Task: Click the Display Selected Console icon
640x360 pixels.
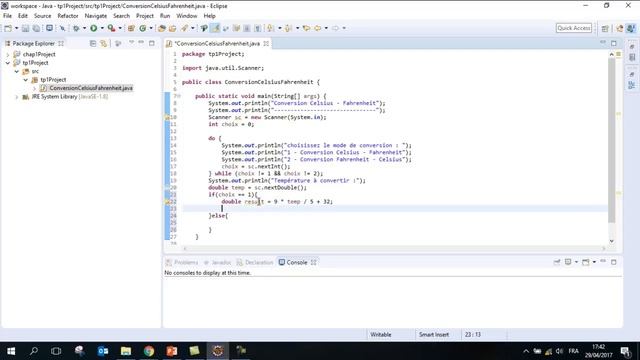Action: click(x=568, y=262)
